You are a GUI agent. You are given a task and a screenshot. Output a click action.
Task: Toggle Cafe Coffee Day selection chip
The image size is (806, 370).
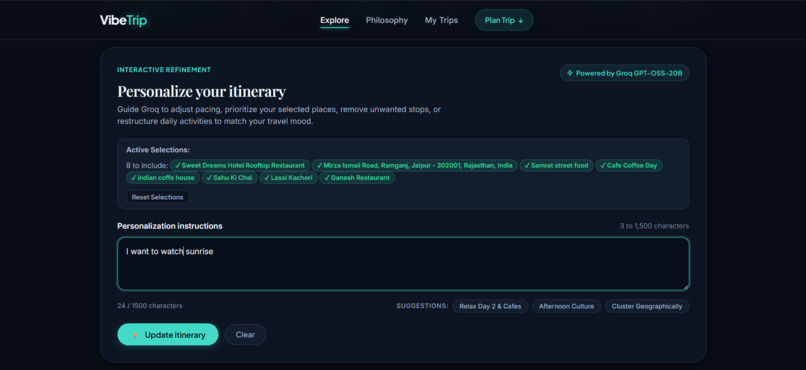[629, 165]
